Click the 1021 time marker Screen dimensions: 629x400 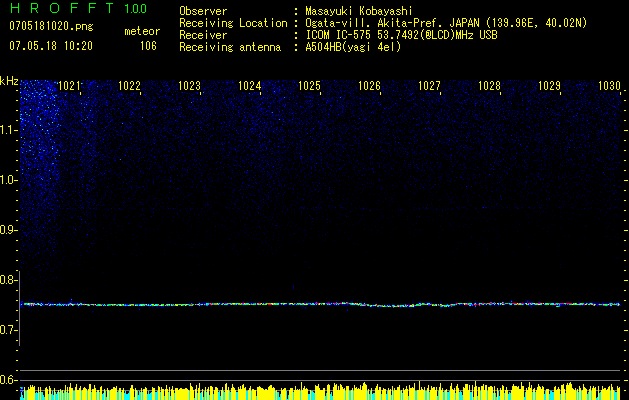pyautogui.click(x=70, y=86)
